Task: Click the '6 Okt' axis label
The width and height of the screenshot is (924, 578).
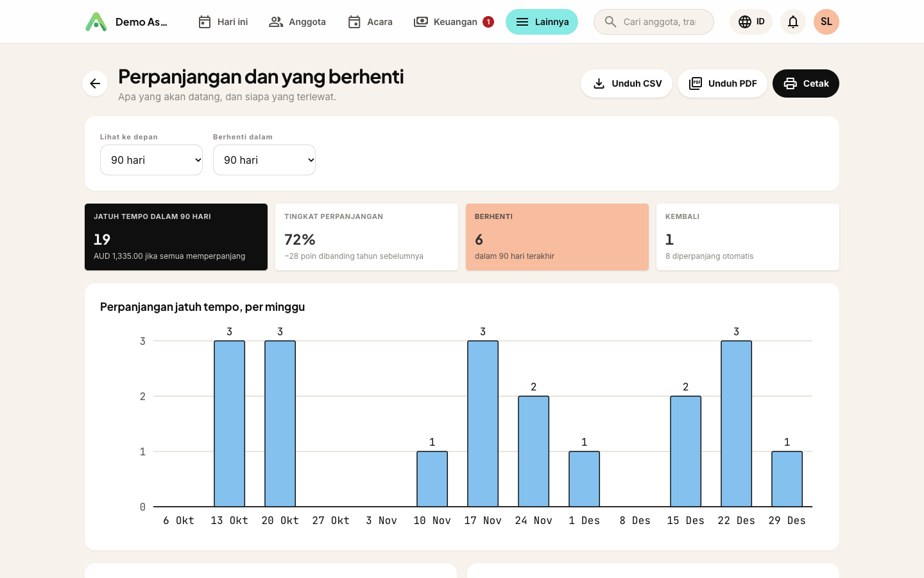Action: [x=178, y=520]
